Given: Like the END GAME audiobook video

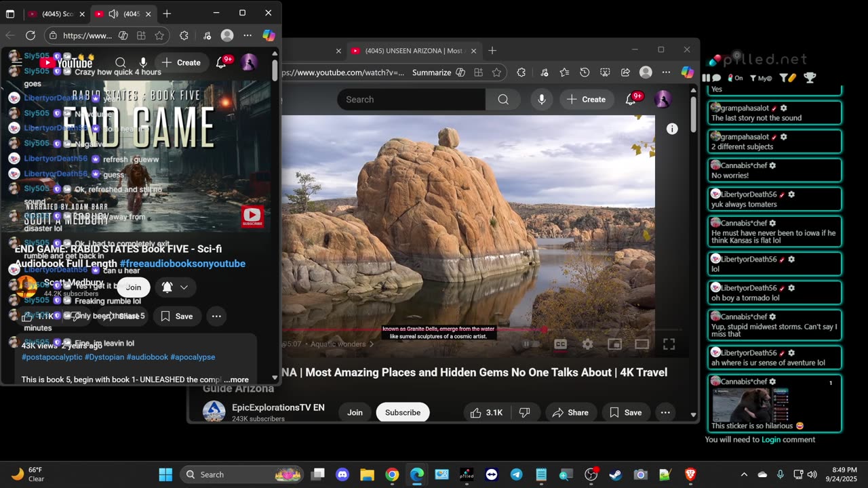Looking at the screenshot, I should coord(37,316).
